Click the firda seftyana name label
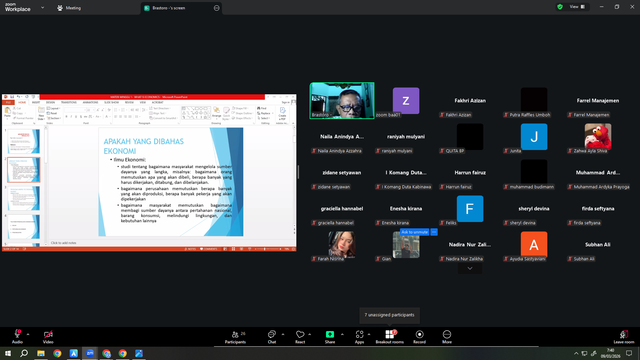This screenshot has width=640, height=360. click(584, 222)
